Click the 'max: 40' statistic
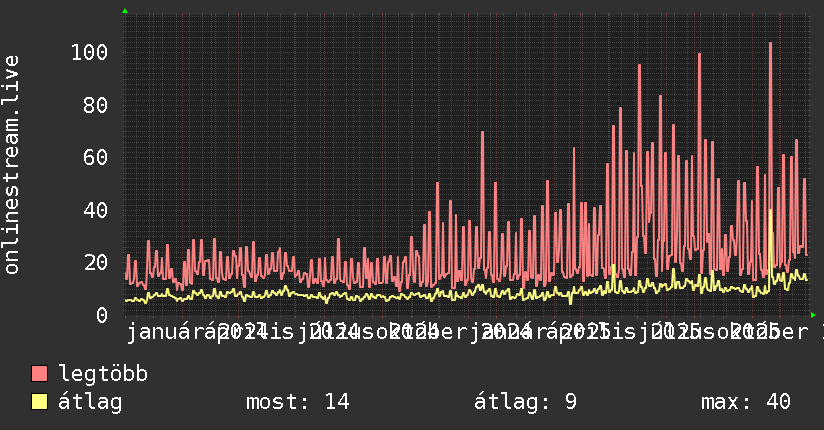The height and width of the screenshot is (430, 824). click(745, 402)
